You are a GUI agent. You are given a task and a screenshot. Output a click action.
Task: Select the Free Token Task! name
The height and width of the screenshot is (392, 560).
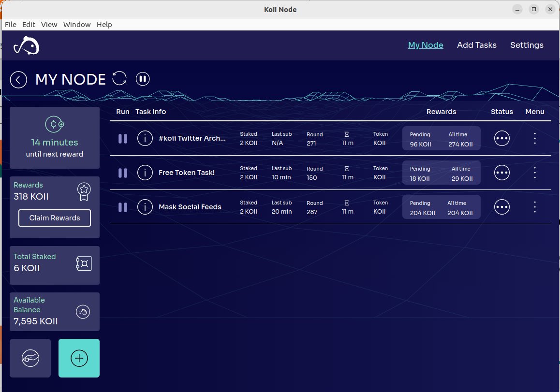(x=187, y=173)
